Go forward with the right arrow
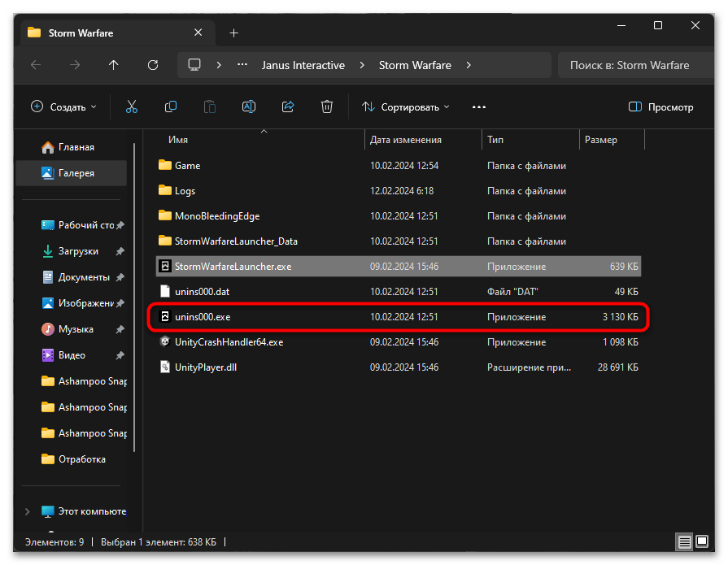Screen dimensions: 728x565 coord(75,65)
